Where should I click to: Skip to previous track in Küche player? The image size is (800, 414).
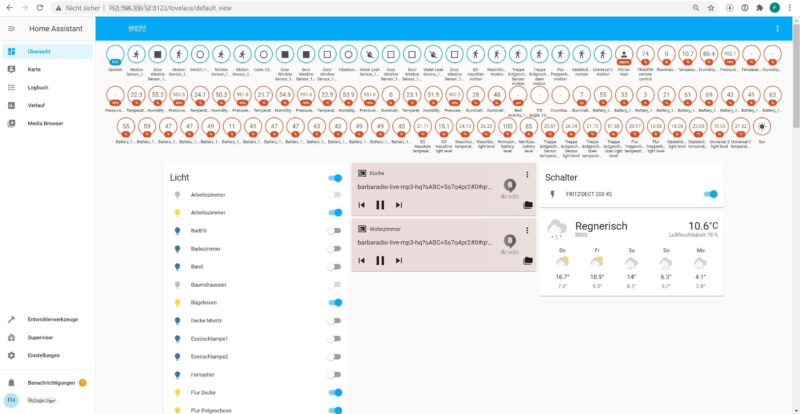coord(362,205)
